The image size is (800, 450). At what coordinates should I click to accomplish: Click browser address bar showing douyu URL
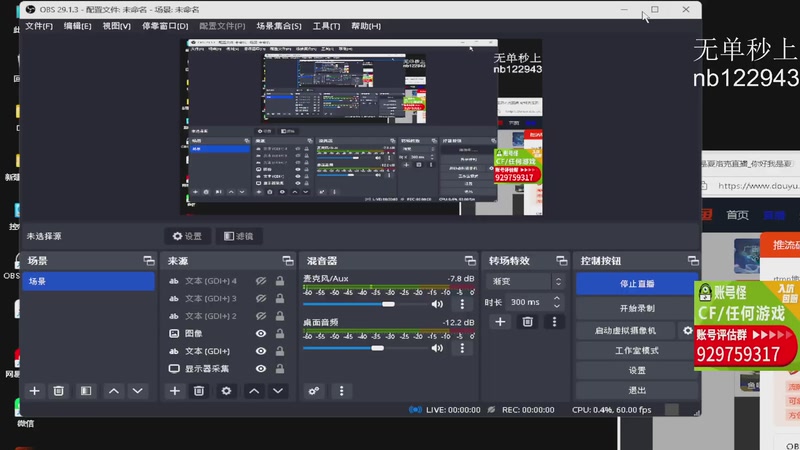(759, 186)
